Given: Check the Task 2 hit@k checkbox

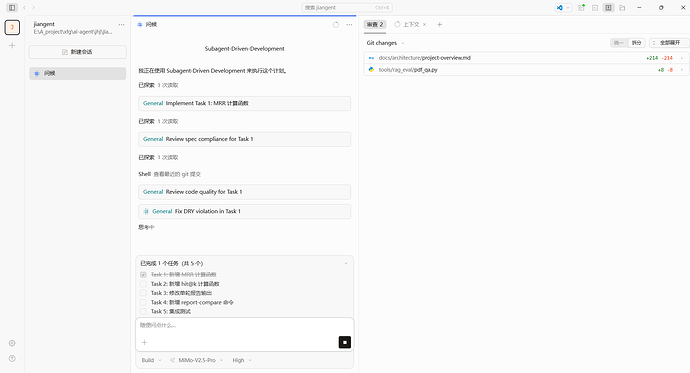Looking at the screenshot, I should 143,284.
